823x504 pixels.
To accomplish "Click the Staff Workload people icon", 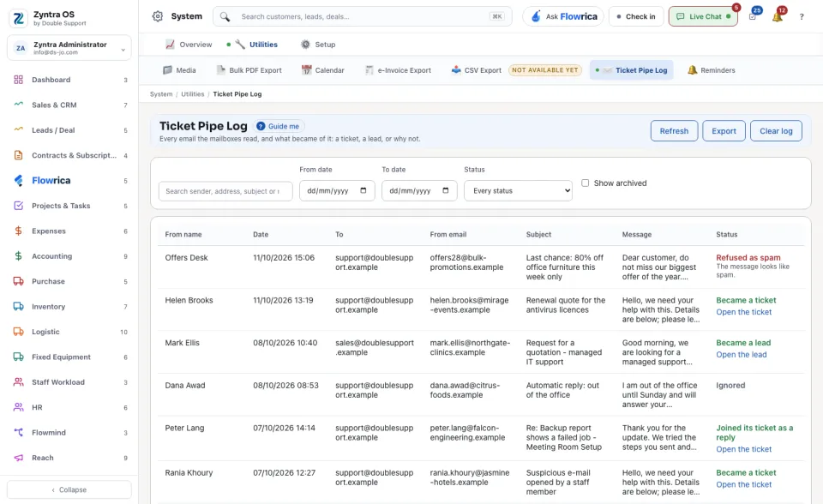I will [18, 382].
